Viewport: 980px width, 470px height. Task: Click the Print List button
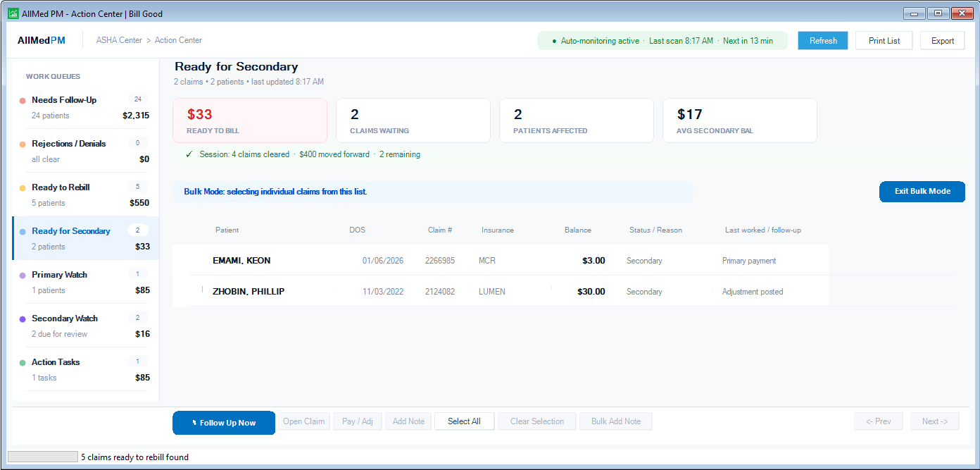coord(884,41)
